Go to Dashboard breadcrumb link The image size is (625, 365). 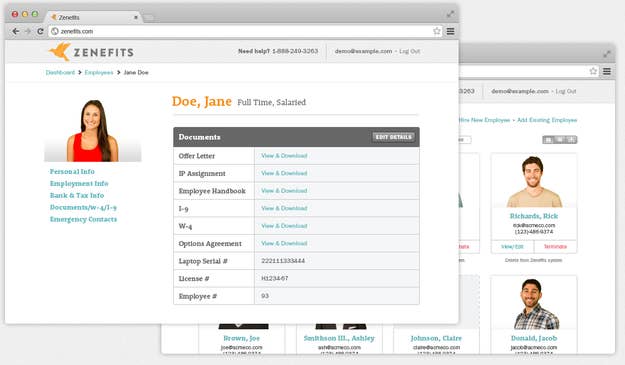(60, 73)
